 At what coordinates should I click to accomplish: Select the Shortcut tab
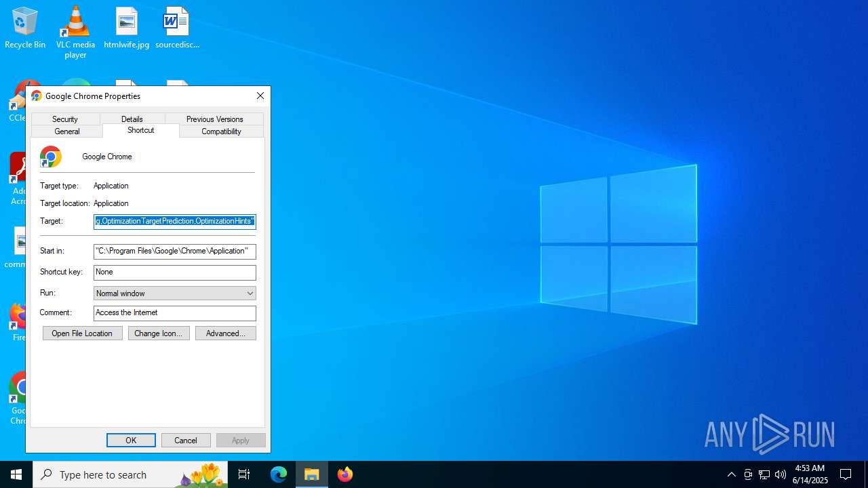point(141,130)
